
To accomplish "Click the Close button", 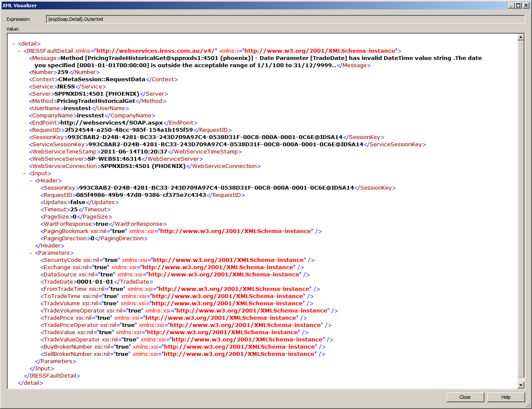I will [465, 397].
